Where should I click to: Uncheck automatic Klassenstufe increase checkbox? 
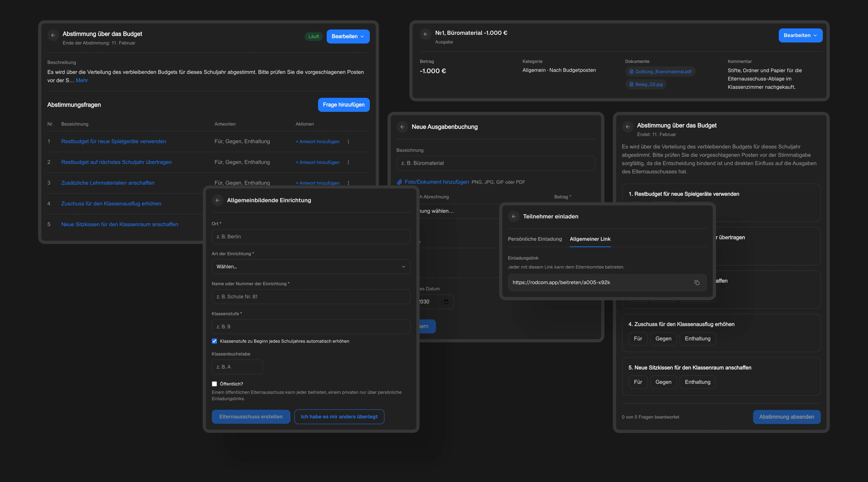pyautogui.click(x=214, y=341)
